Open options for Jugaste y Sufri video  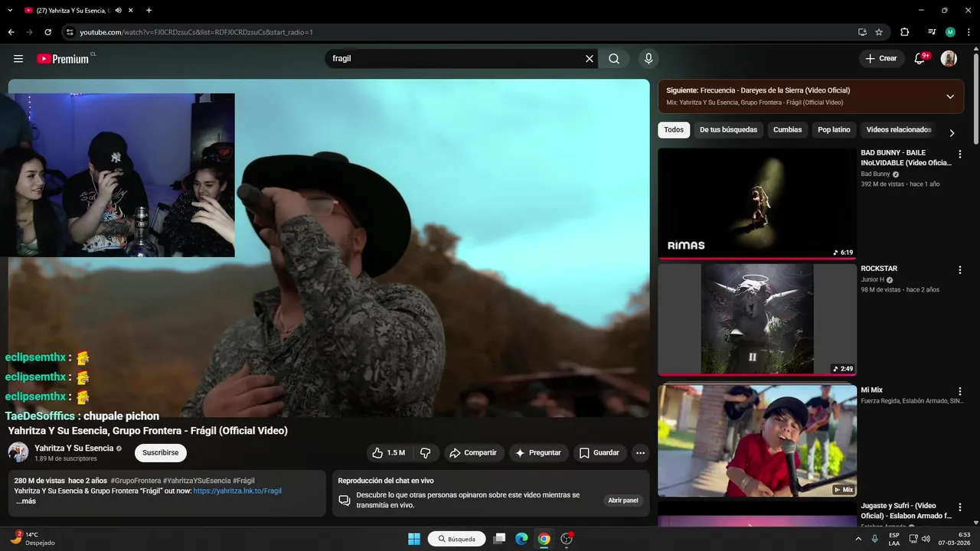pyautogui.click(x=960, y=507)
